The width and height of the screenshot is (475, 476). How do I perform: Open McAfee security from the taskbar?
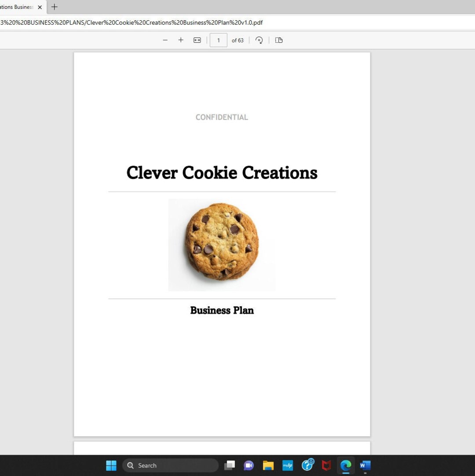click(x=326, y=465)
